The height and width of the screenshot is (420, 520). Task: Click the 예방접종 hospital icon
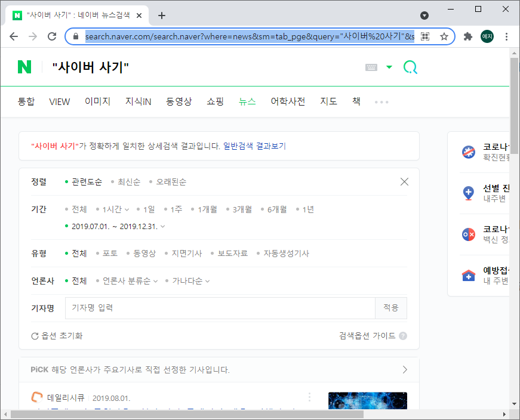pos(469,276)
